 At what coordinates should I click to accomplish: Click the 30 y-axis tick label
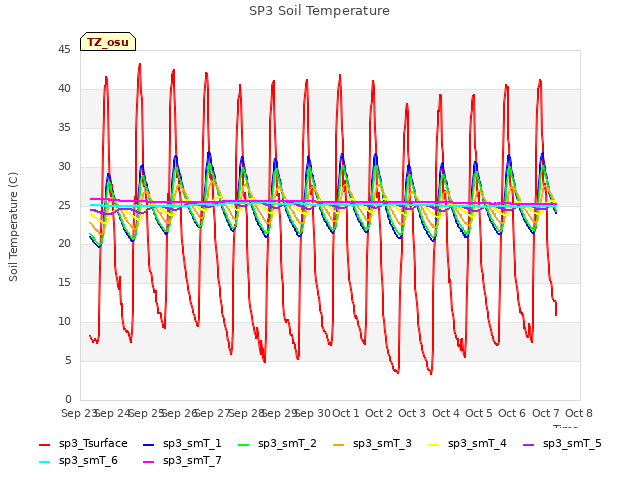pos(64,167)
